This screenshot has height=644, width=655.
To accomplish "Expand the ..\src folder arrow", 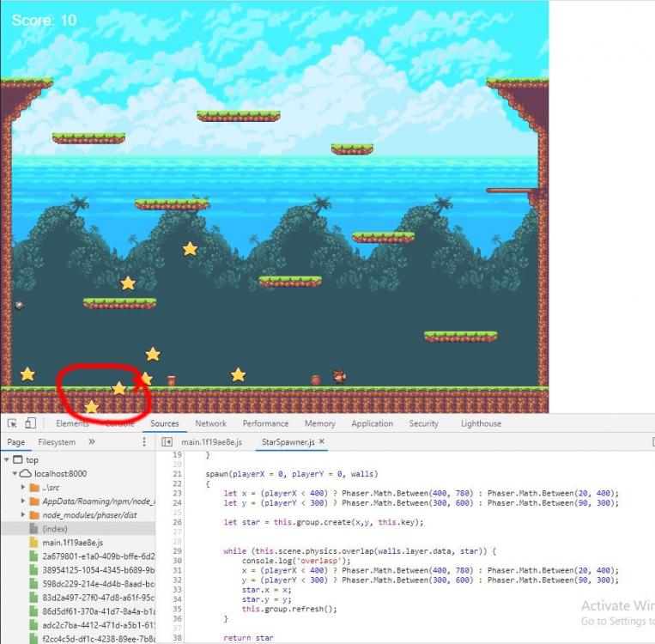I will coord(23,487).
